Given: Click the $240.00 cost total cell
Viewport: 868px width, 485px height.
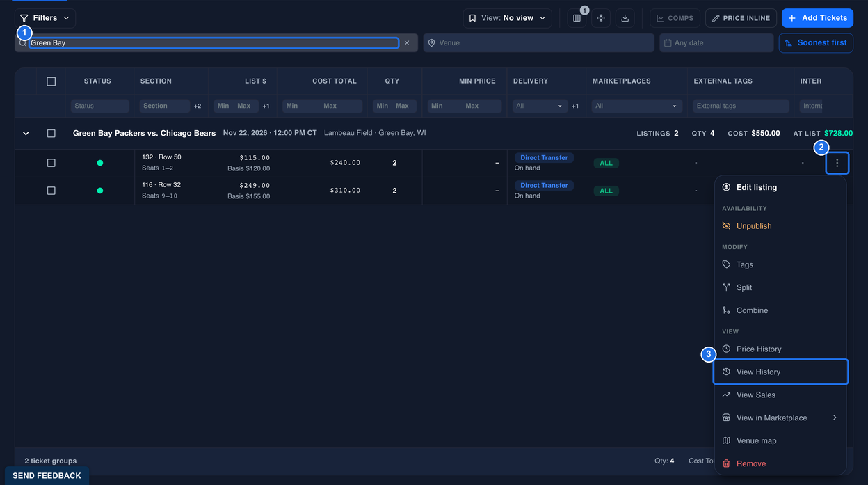Looking at the screenshot, I should click(x=345, y=163).
